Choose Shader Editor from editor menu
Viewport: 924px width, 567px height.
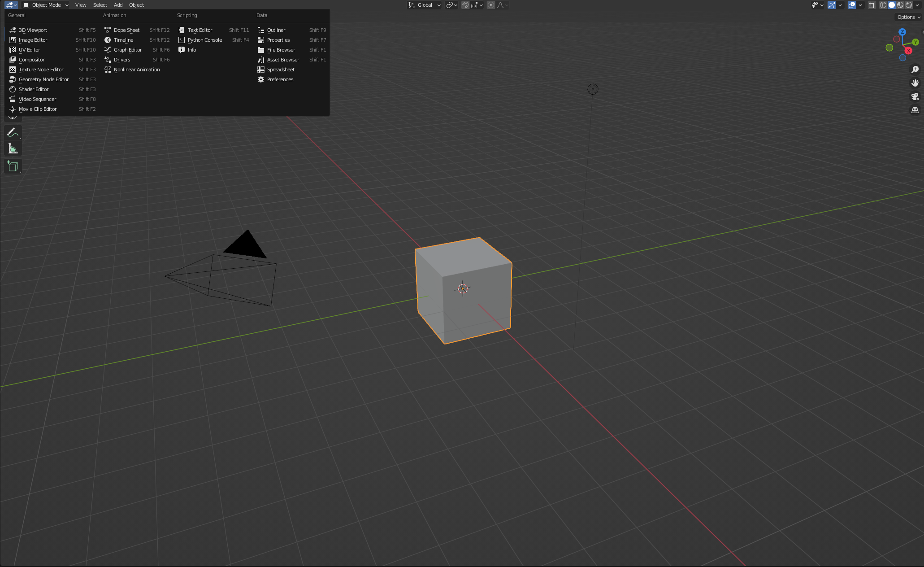pyautogui.click(x=34, y=89)
